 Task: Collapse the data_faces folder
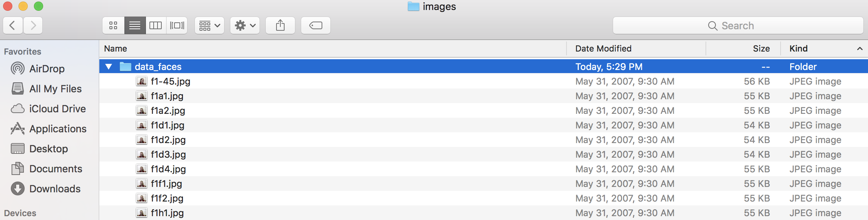109,67
